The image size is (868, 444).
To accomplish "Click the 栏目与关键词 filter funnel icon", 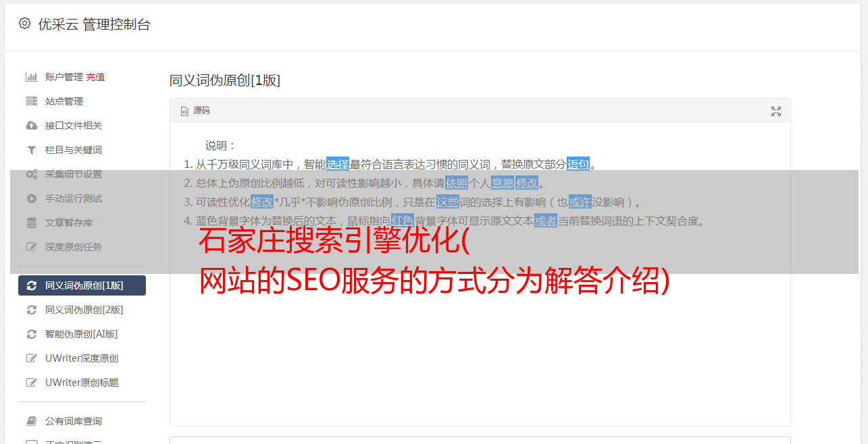I will tap(31, 150).
